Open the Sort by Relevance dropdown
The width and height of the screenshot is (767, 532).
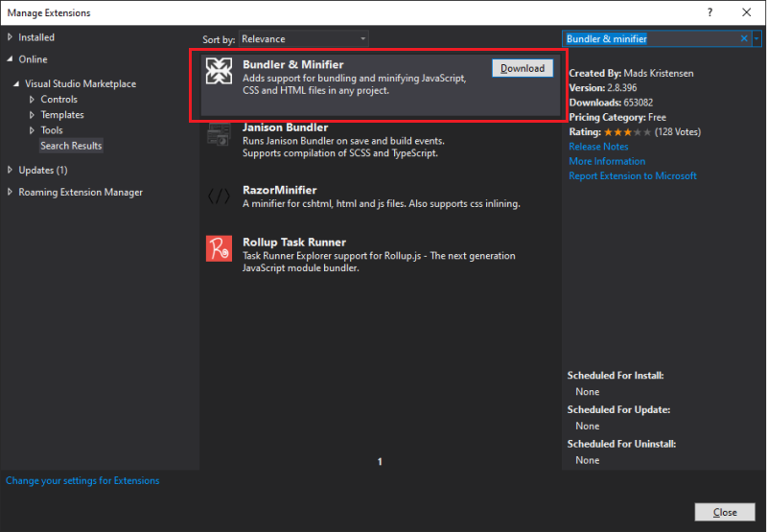(x=303, y=38)
